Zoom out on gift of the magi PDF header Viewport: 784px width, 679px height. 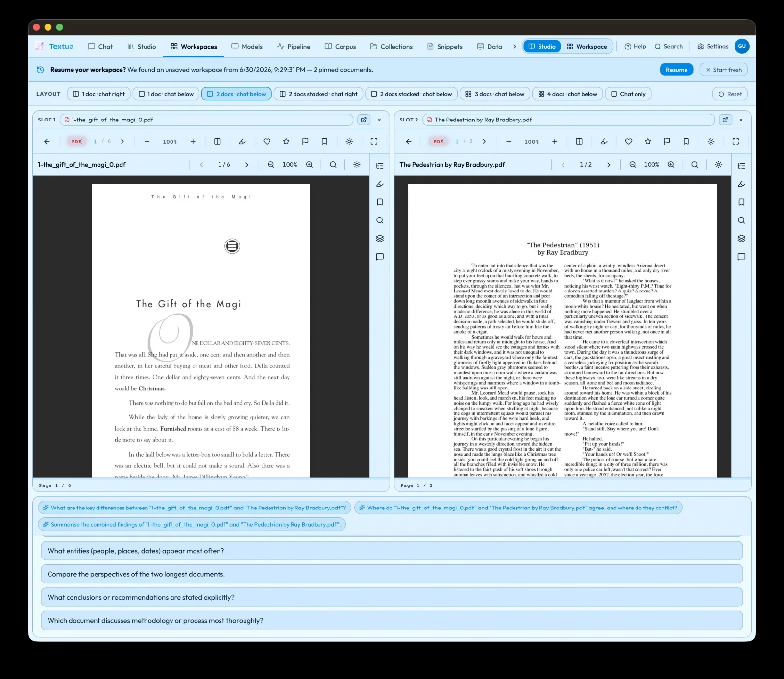[271, 165]
